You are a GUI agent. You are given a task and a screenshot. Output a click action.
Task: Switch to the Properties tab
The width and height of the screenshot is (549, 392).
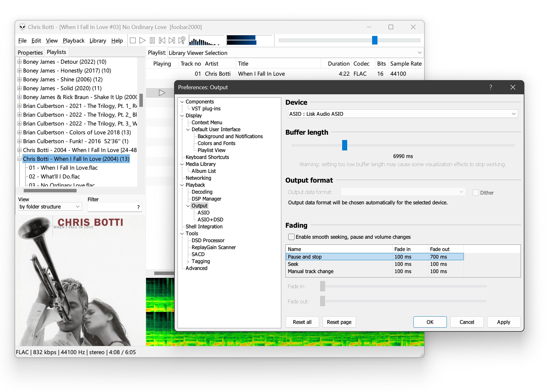[30, 52]
